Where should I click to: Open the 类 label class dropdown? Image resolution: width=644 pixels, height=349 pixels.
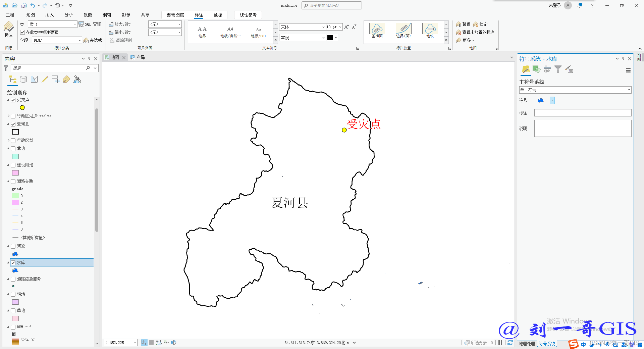75,24
